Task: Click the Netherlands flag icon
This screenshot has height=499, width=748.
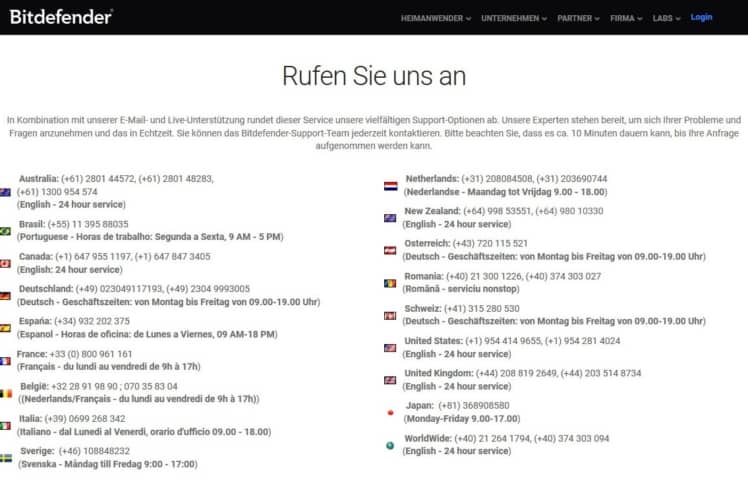Action: tap(390, 186)
